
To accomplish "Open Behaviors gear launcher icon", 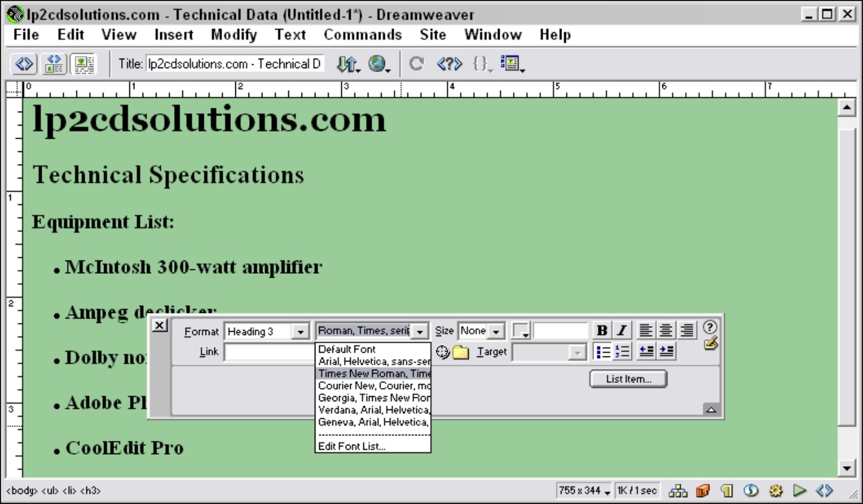I will point(777,490).
